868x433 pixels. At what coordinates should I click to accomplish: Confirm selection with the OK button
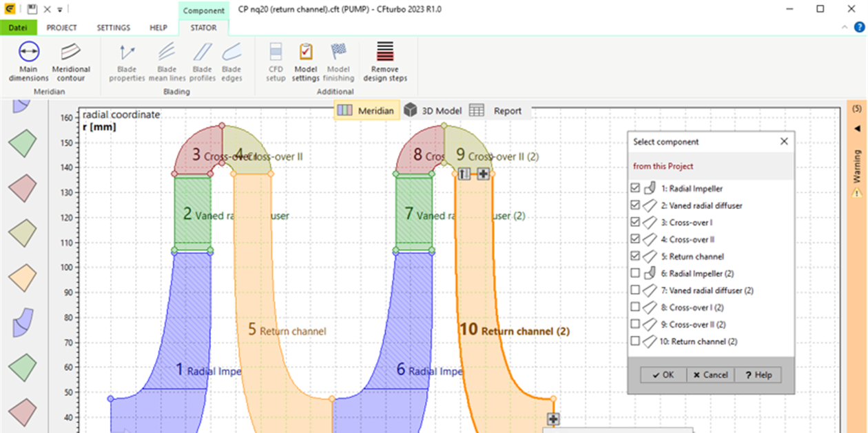[x=662, y=374]
